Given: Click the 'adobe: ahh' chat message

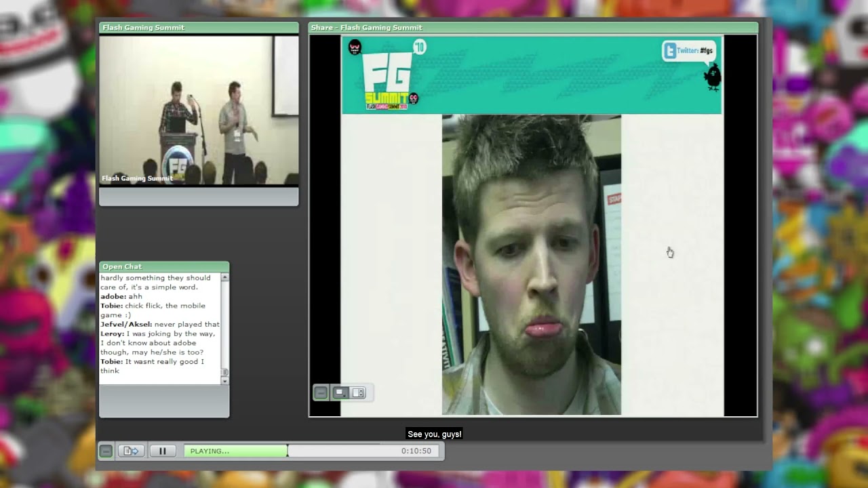Looking at the screenshot, I should (x=121, y=296).
